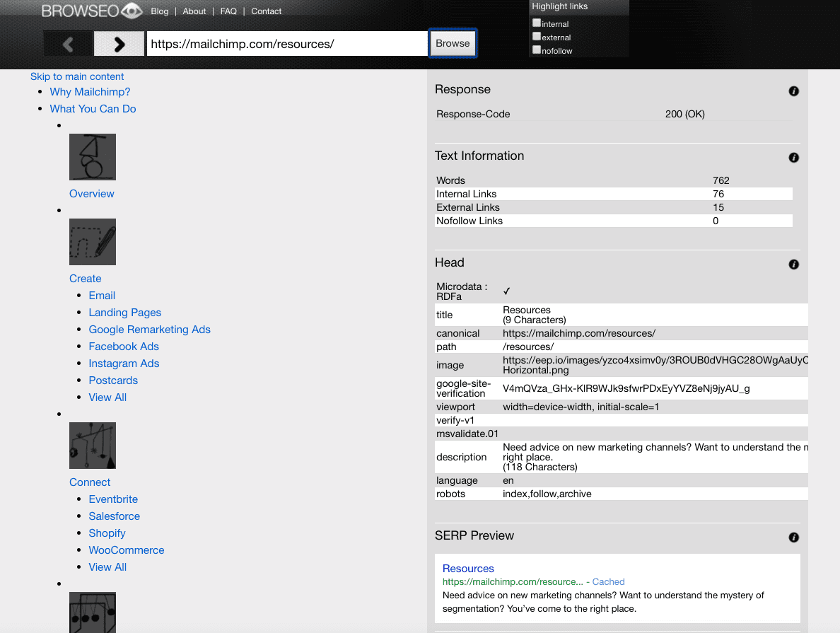The height and width of the screenshot is (633, 840).
Task: Click the viewport value text
Action: (x=581, y=407)
